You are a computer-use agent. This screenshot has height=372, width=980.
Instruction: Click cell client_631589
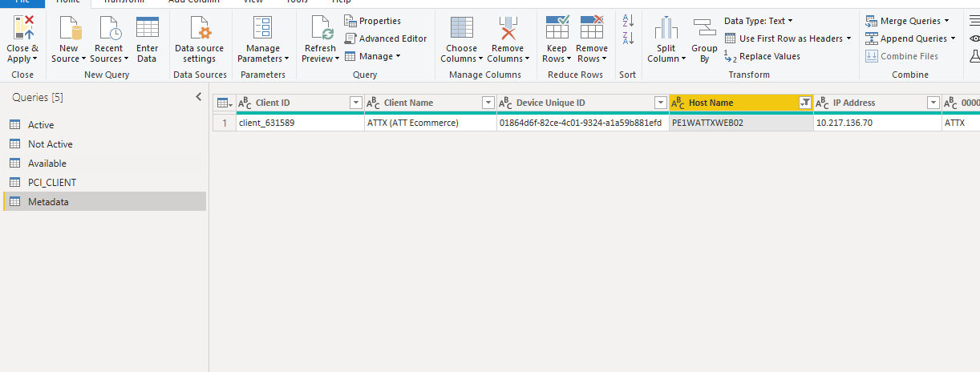pyautogui.click(x=300, y=123)
